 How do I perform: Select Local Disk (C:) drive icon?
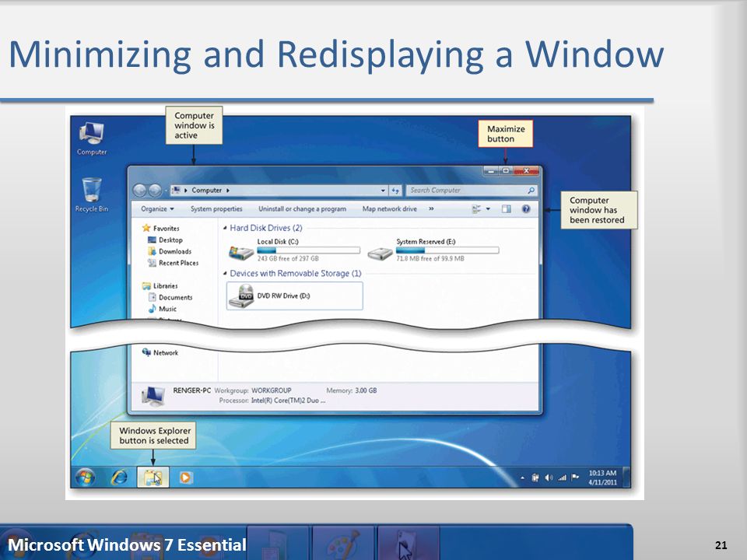tap(241, 251)
